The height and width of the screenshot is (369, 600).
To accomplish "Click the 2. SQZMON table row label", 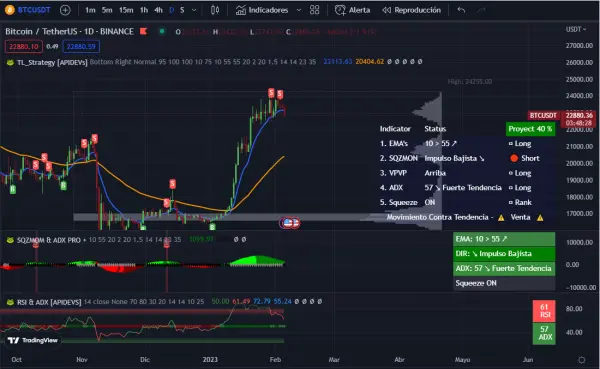I will click(x=399, y=158).
